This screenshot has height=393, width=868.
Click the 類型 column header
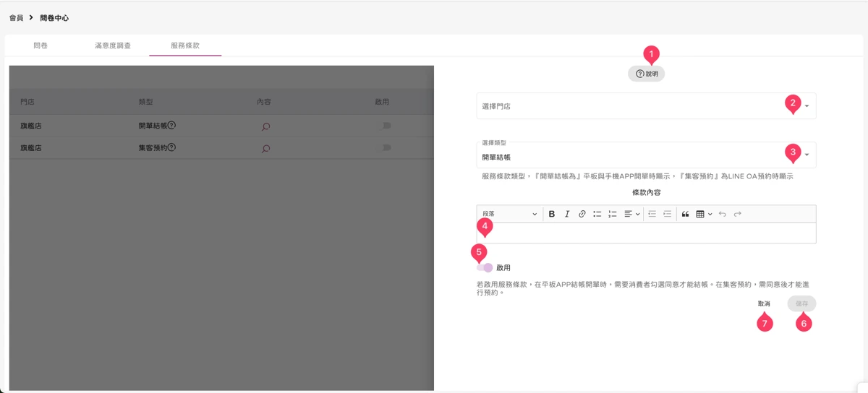(145, 103)
